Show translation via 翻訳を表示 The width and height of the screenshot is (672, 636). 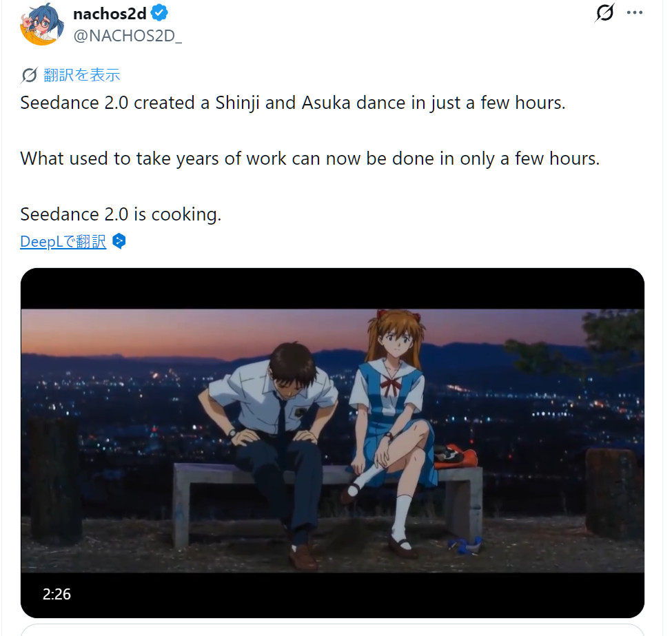[x=81, y=74]
